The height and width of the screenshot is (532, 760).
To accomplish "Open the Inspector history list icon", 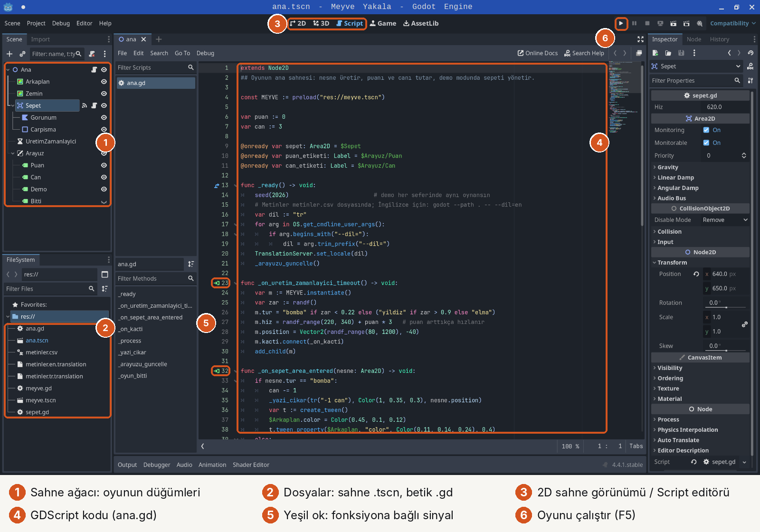I will click(x=750, y=53).
